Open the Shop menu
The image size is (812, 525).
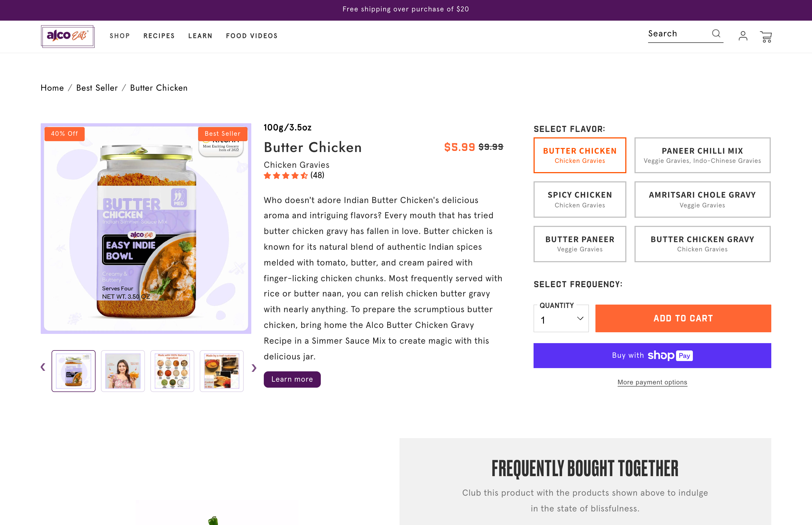tap(120, 36)
